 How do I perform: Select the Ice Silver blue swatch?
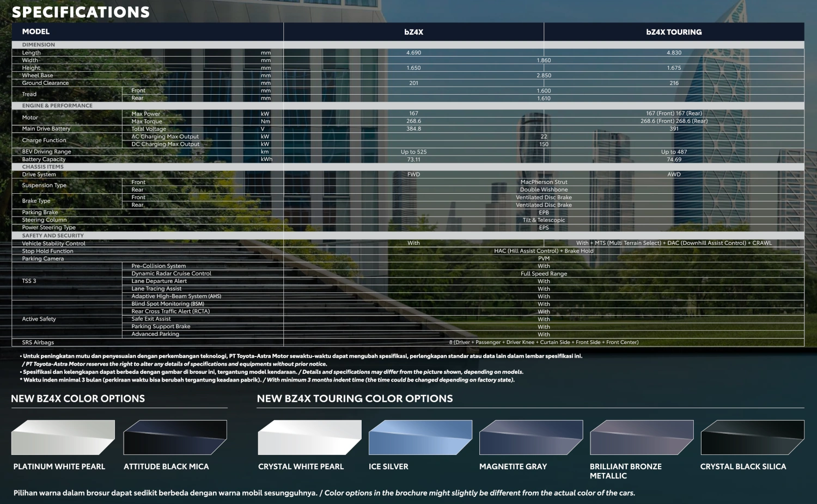[420, 437]
